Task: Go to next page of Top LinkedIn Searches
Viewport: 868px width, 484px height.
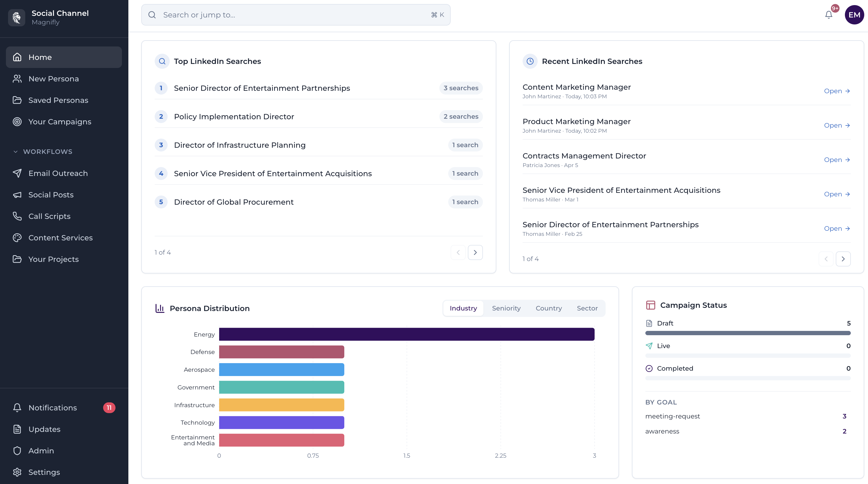Action: 475,252
